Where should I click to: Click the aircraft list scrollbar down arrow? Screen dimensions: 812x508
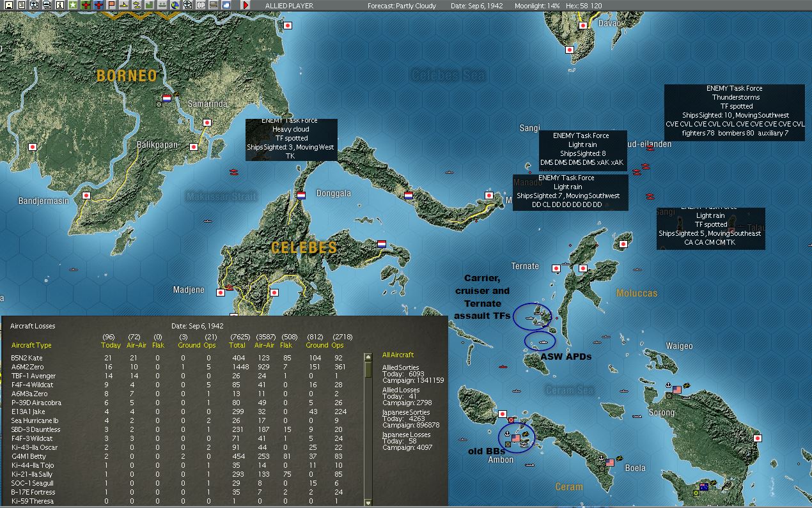tap(368, 502)
